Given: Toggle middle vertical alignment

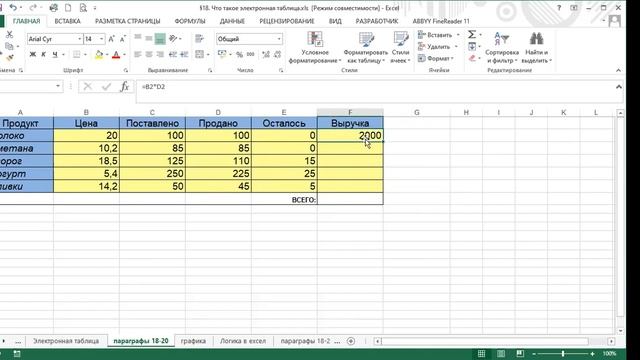Looking at the screenshot, I should click(x=149, y=38).
